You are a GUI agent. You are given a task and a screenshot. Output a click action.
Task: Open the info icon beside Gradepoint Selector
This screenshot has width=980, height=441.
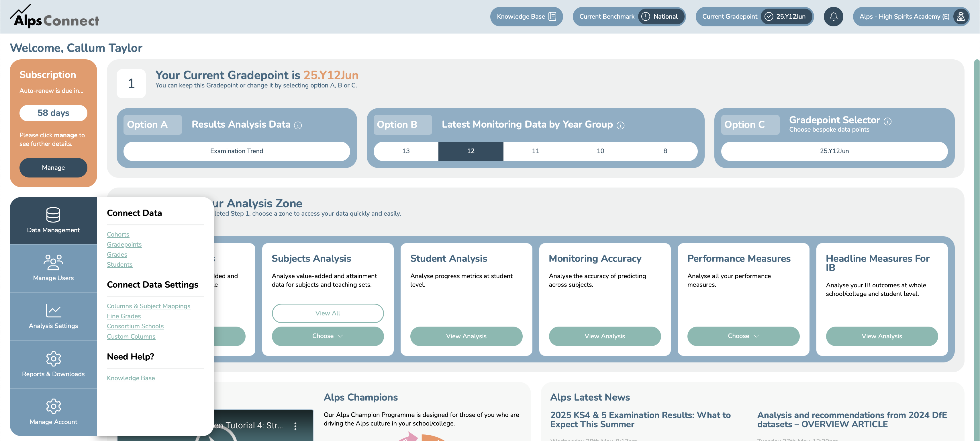point(887,121)
